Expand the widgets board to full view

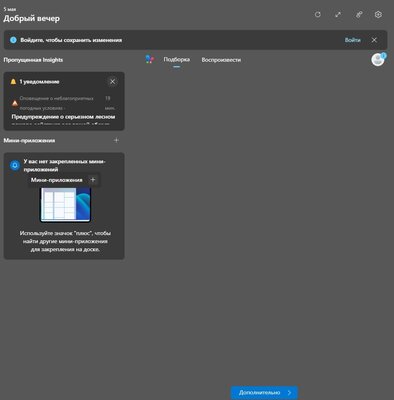pyautogui.click(x=338, y=15)
